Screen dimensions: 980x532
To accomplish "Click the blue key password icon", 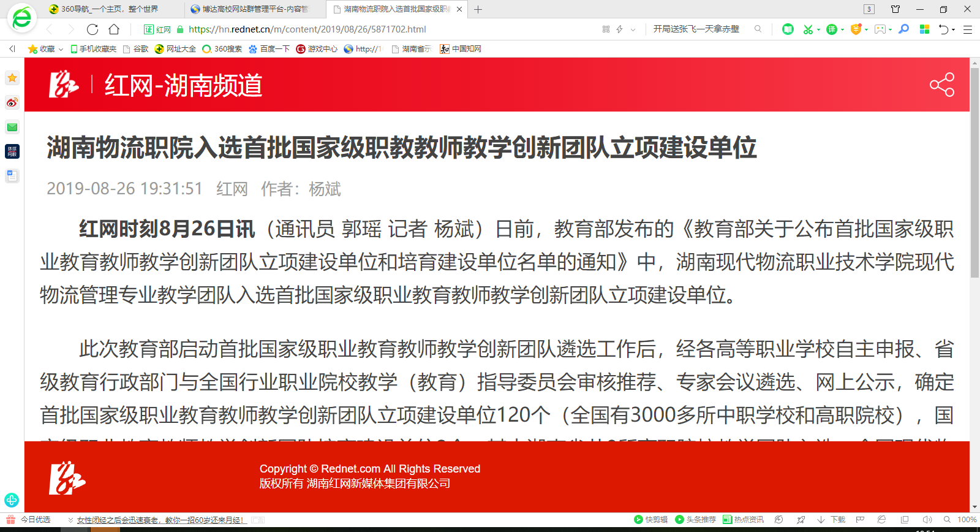I will coord(903,29).
